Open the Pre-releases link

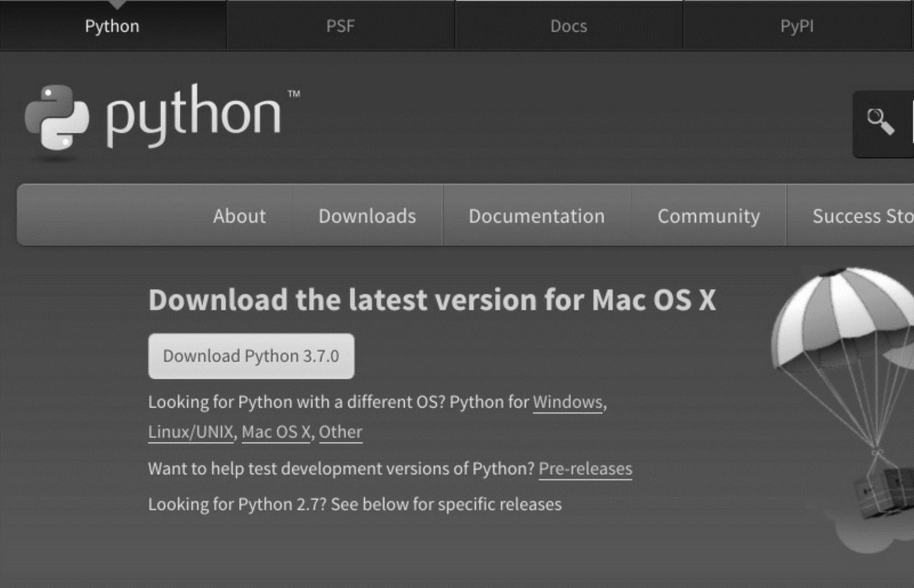click(585, 469)
